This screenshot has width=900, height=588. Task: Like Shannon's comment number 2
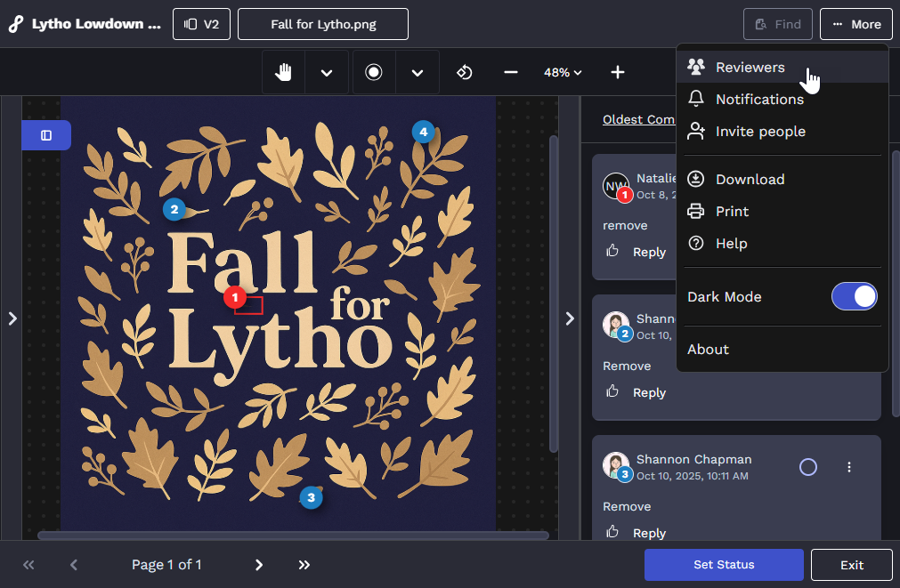tap(612, 391)
